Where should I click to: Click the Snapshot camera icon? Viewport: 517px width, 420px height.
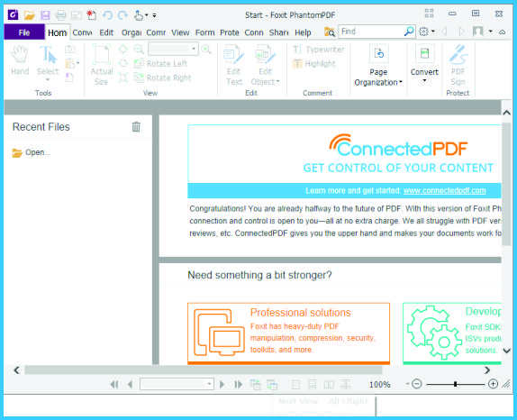70,50
